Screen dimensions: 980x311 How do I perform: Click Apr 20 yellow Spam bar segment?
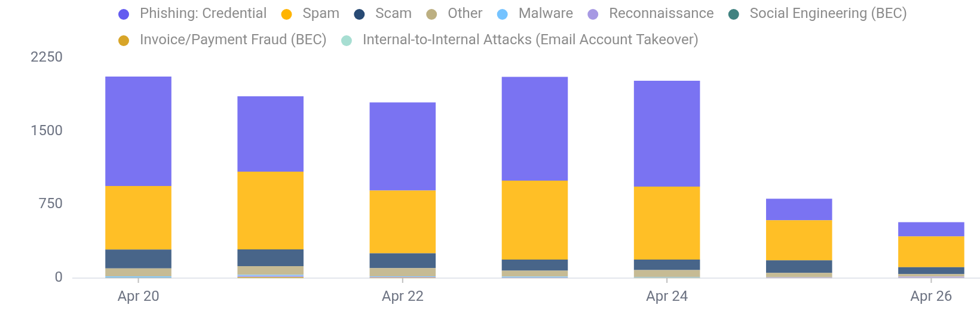(x=138, y=218)
